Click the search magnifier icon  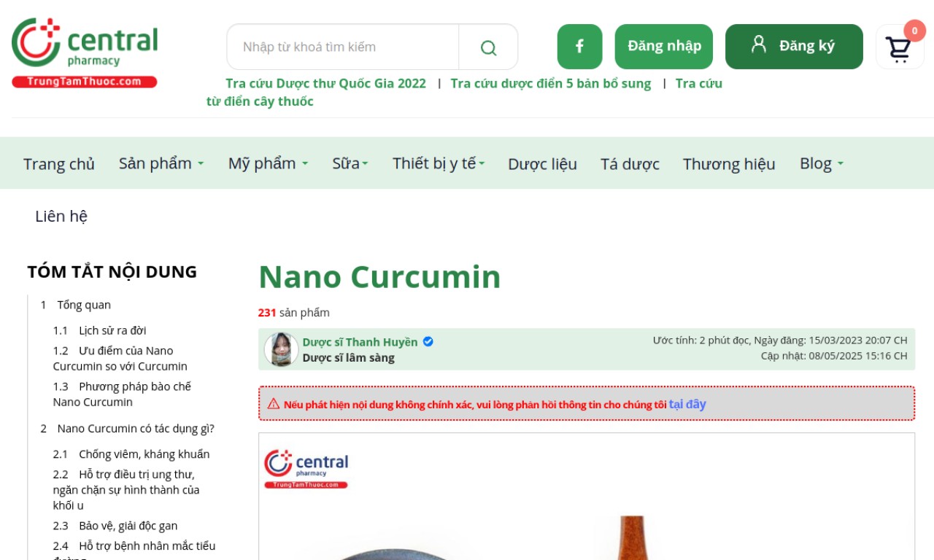488,47
